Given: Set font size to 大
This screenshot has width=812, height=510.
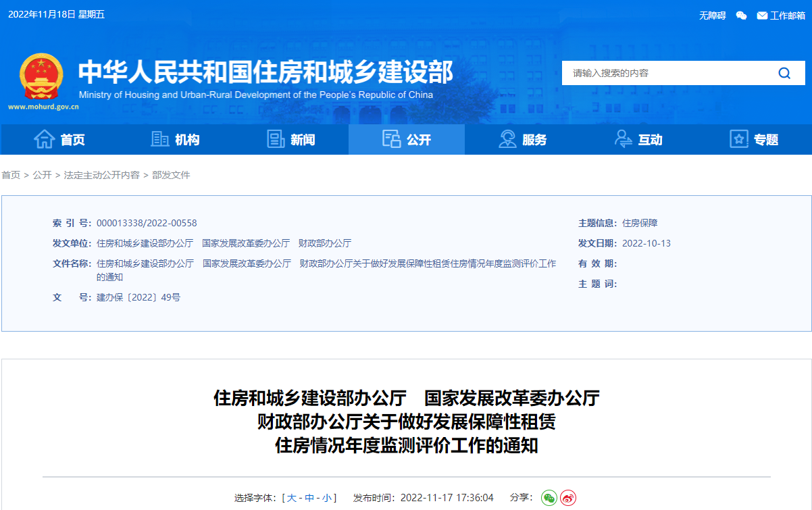Looking at the screenshot, I should point(292,498).
